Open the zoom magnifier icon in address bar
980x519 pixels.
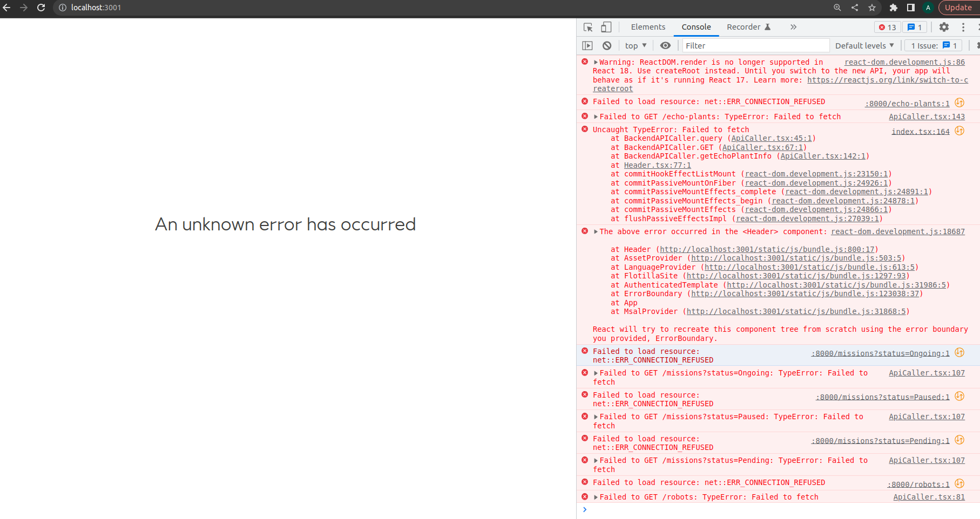(837, 8)
